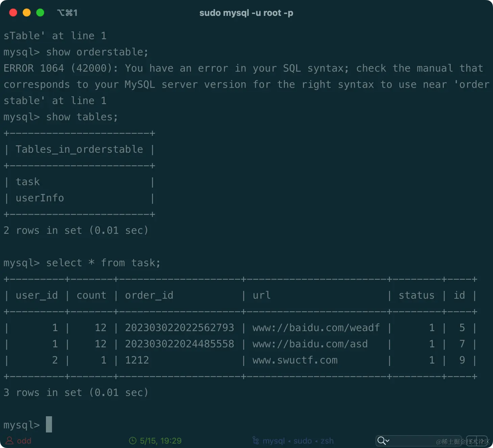The height and width of the screenshot is (448, 493).
Task: Click the green zoom traffic light button
Action: coord(40,13)
